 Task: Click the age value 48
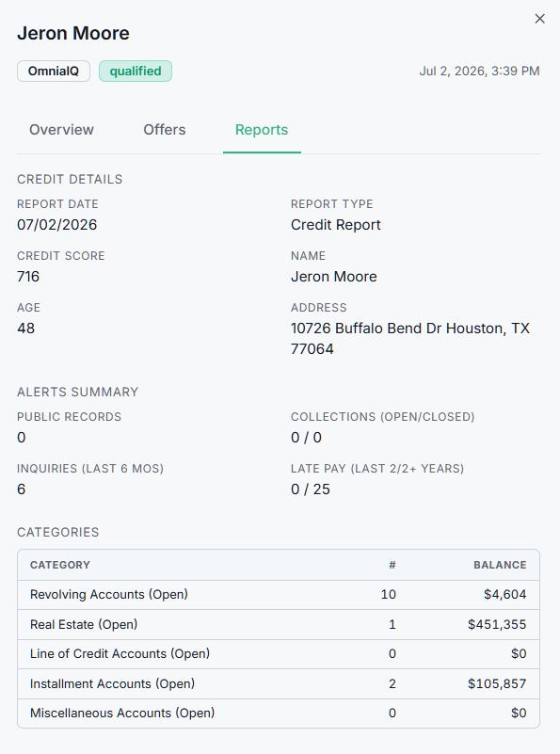tap(26, 329)
